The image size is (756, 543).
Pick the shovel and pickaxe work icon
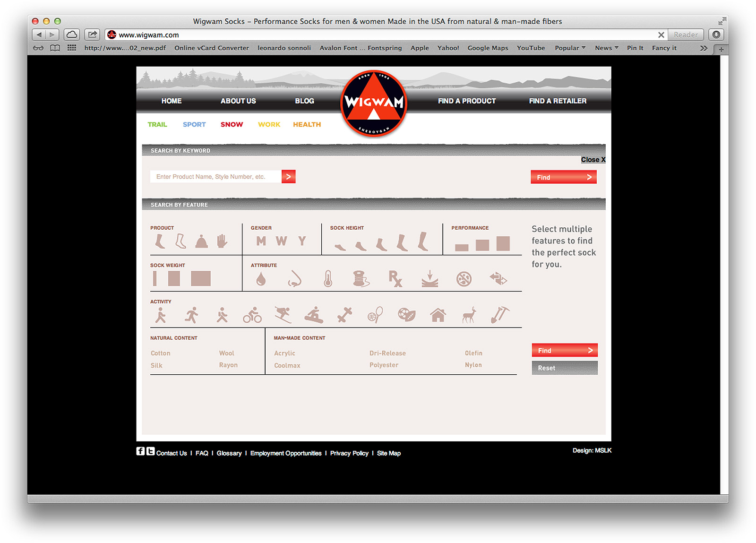click(500, 315)
